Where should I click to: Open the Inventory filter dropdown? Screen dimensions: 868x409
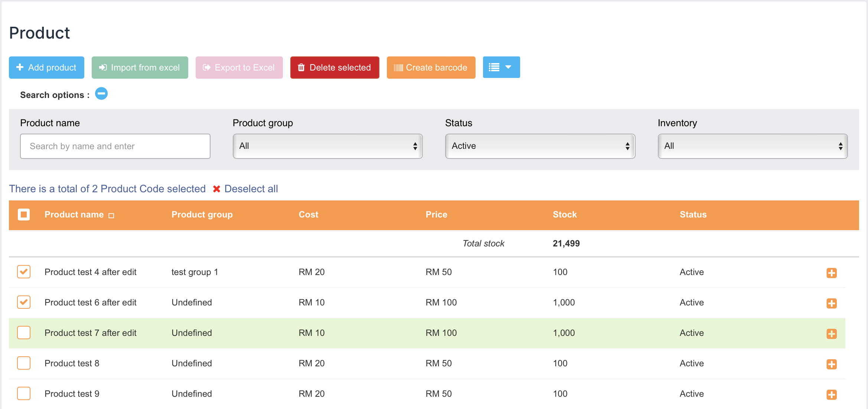(752, 146)
